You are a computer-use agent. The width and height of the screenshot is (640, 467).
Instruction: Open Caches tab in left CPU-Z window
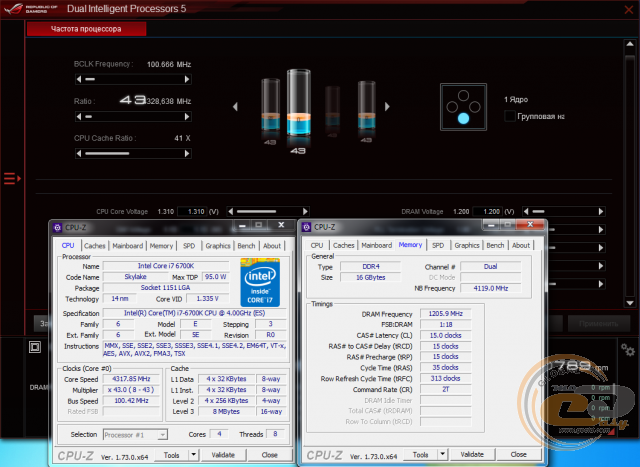point(95,246)
